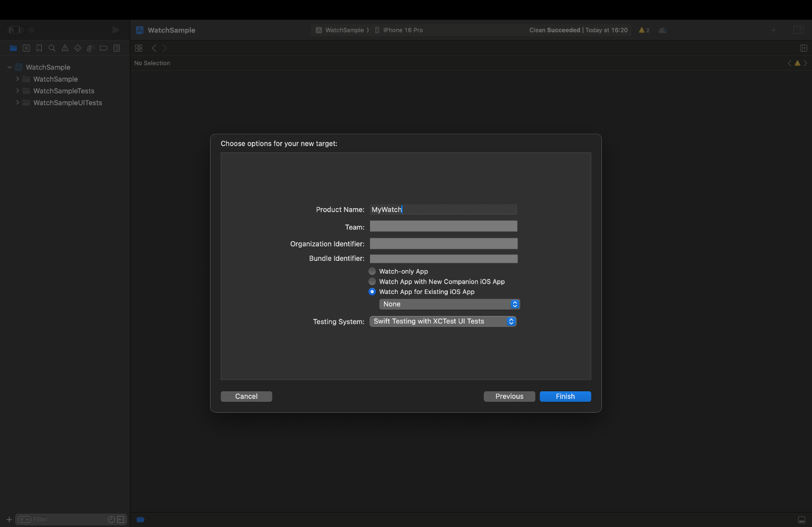The image size is (812, 527).
Task: Select the WatchSample group folder row
Action: [x=65, y=79]
